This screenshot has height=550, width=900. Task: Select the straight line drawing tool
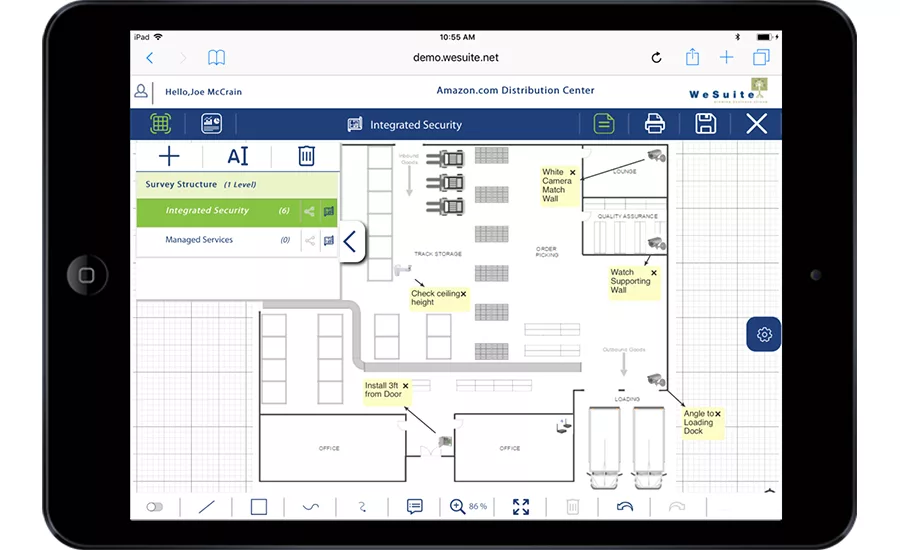(x=207, y=507)
